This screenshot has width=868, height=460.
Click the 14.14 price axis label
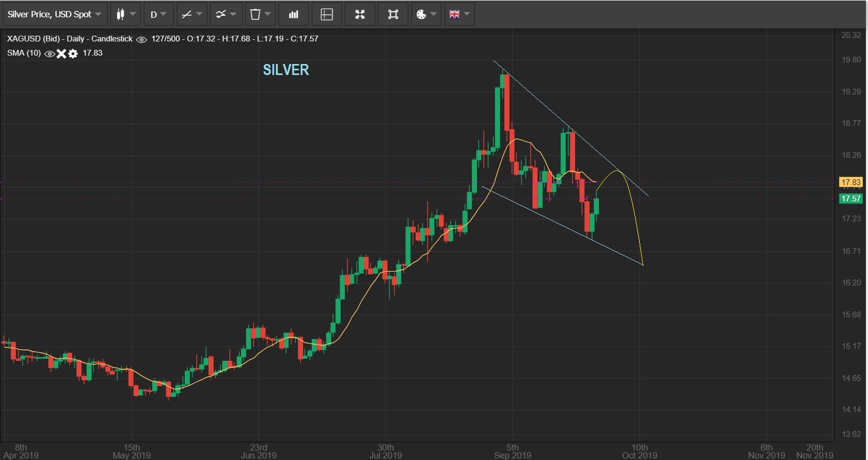point(851,410)
